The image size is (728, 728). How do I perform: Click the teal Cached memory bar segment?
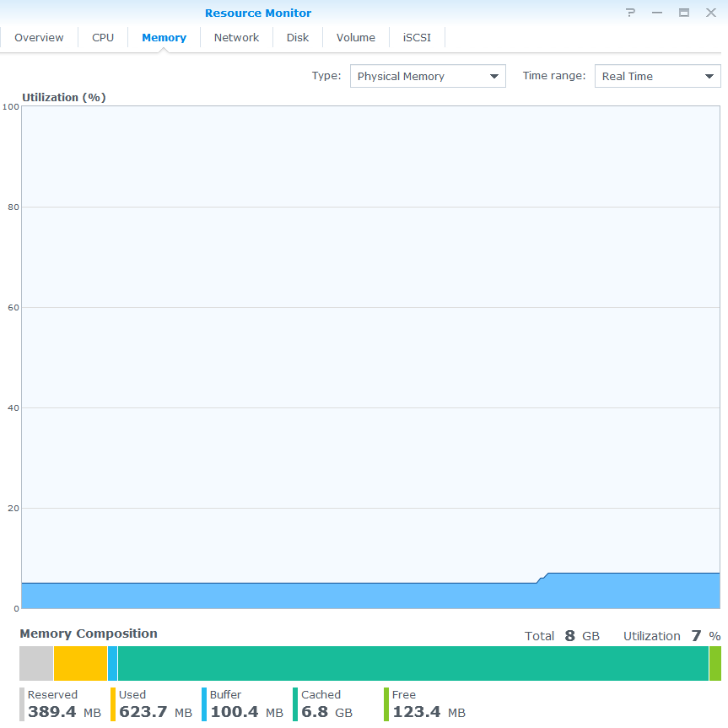tap(413, 663)
